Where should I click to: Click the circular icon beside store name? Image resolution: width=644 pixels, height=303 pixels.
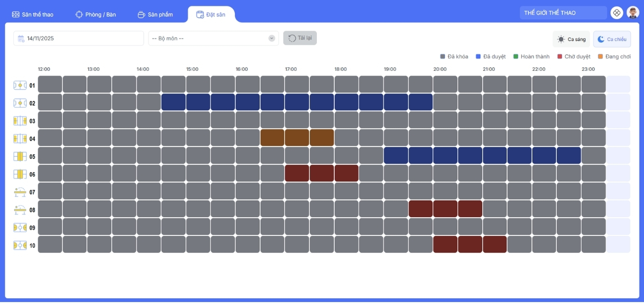(617, 13)
